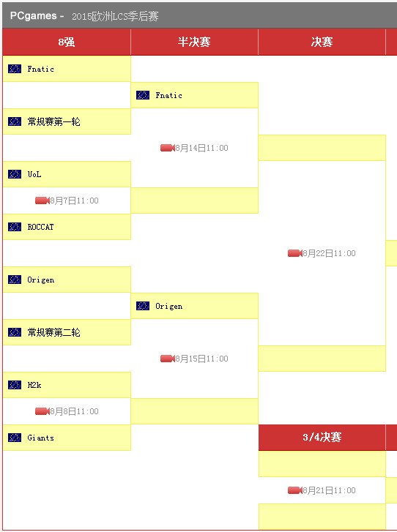Viewport: 397px width, 532px height.
Task: Open the 常规赛第二轮 team slot
Action: [x=67, y=332]
